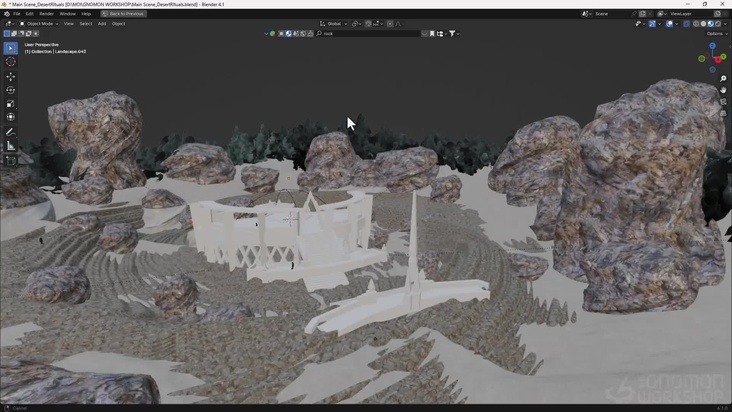Open the Object Mode dropdown
732x412 pixels.
pyautogui.click(x=39, y=23)
